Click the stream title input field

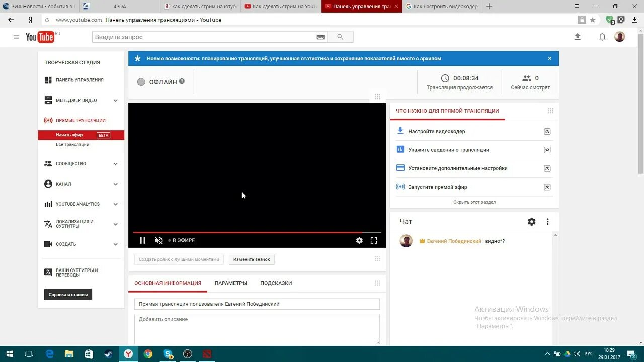[257, 304]
